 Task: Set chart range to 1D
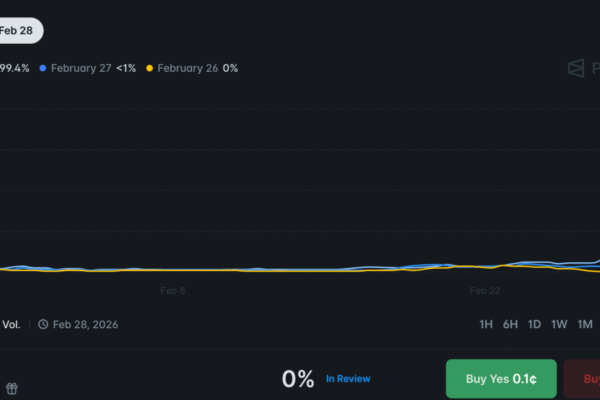click(x=535, y=324)
